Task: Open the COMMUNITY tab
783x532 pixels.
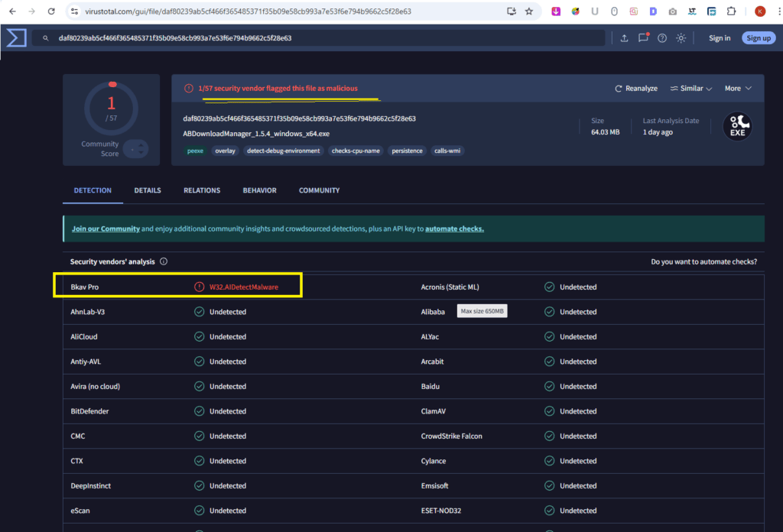Action: [319, 190]
